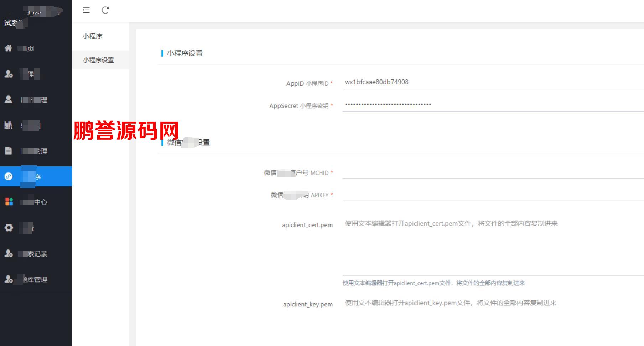The image size is (644, 346).
Task: Click the document icon in sidebar
Action: (9, 151)
